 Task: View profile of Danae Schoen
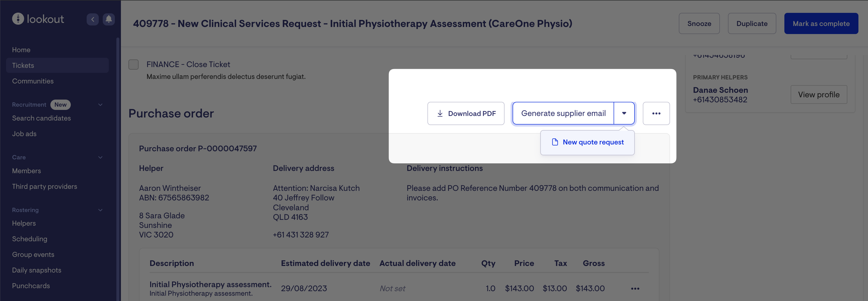[x=818, y=95]
